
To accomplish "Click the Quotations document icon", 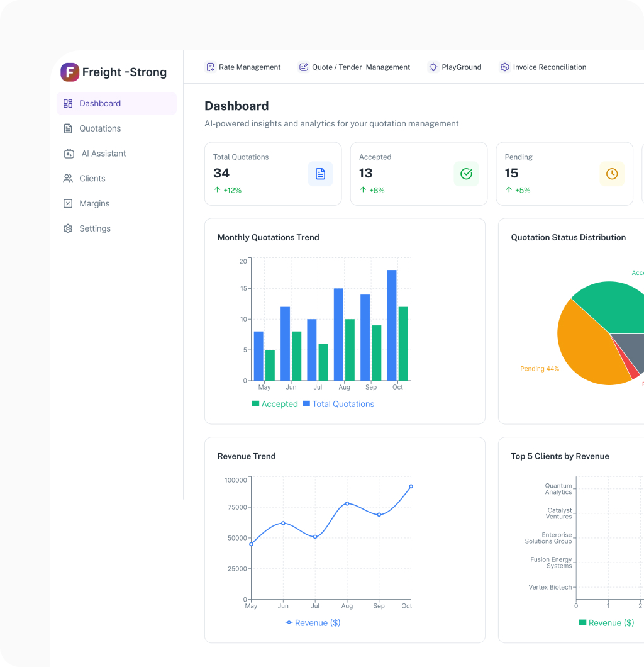I will pyautogui.click(x=68, y=128).
